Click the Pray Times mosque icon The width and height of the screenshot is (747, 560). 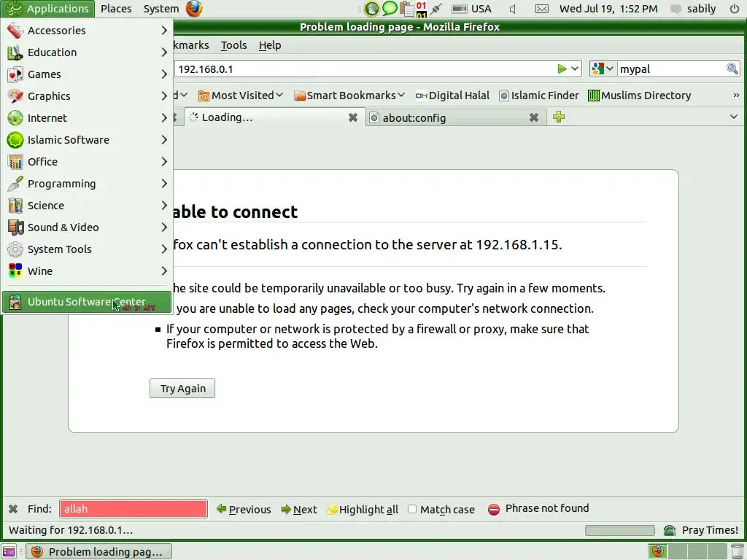[670, 530]
